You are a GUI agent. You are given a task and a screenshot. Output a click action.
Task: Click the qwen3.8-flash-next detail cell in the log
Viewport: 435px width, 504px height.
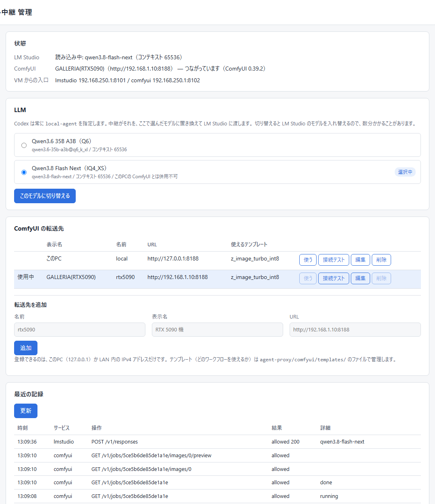tap(342, 442)
